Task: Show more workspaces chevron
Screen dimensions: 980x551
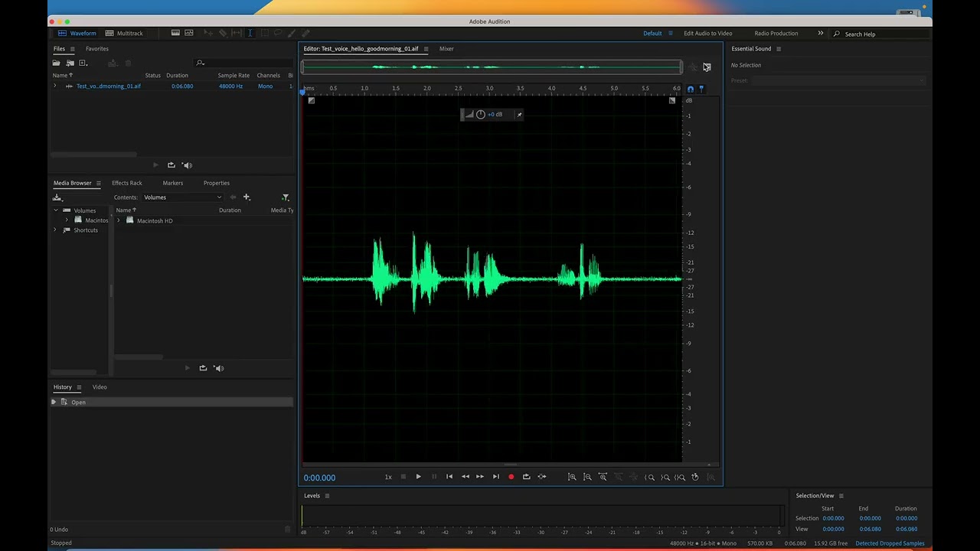Action: [820, 34]
